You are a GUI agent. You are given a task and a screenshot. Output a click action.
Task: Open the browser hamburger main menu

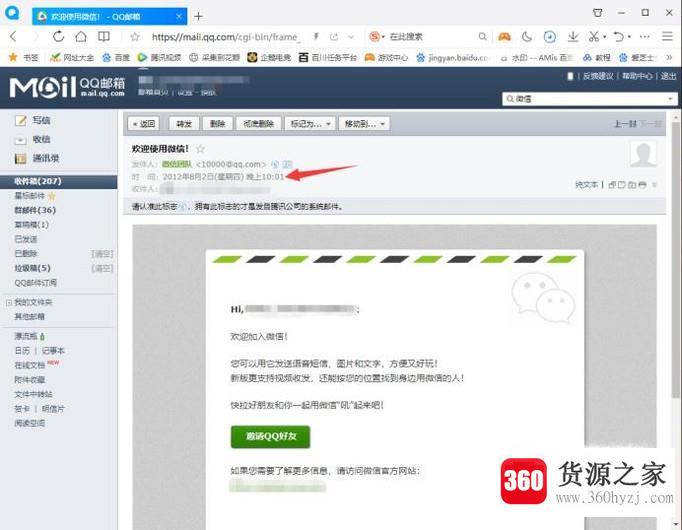(667, 37)
